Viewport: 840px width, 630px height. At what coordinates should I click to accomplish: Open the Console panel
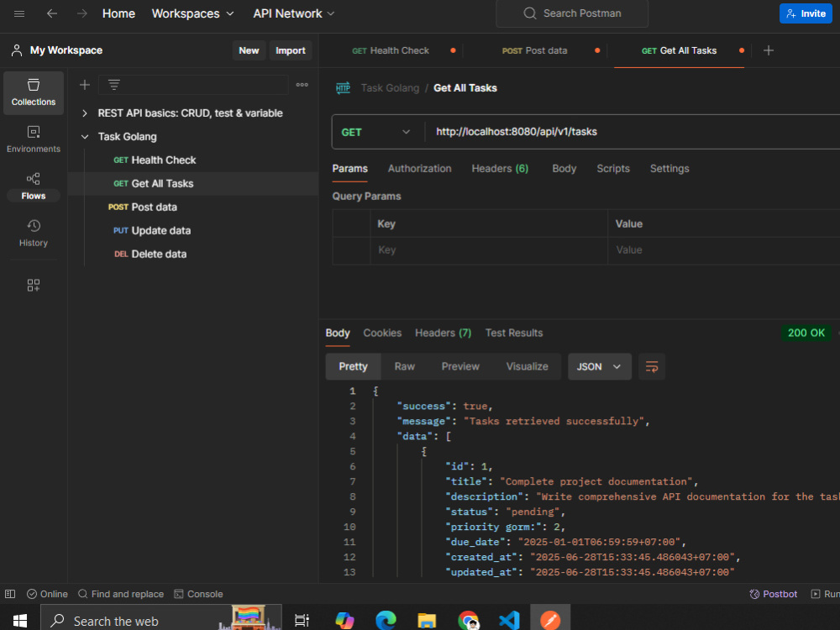tap(198, 594)
